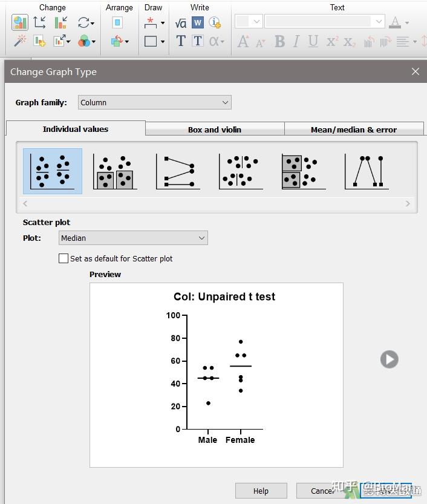Open the rotate arrows dropdown arrow

(x=93, y=23)
